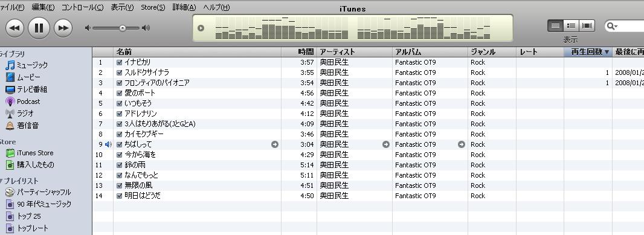Uncheck the 愛のボート track checkbox
Viewport: 644px width, 235px height.
(120, 93)
